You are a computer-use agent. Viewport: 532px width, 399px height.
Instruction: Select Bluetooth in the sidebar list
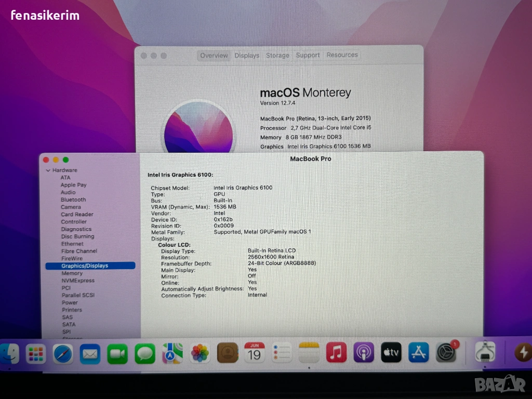[x=73, y=199]
